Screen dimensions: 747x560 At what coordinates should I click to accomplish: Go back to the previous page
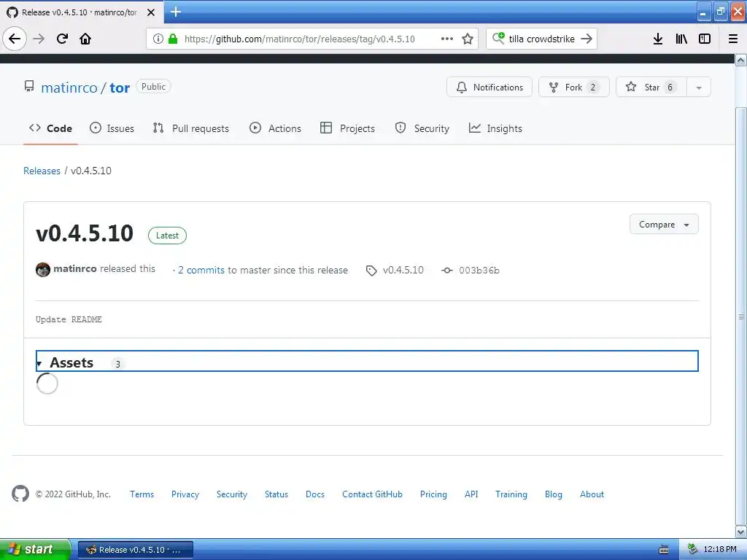pyautogui.click(x=15, y=39)
